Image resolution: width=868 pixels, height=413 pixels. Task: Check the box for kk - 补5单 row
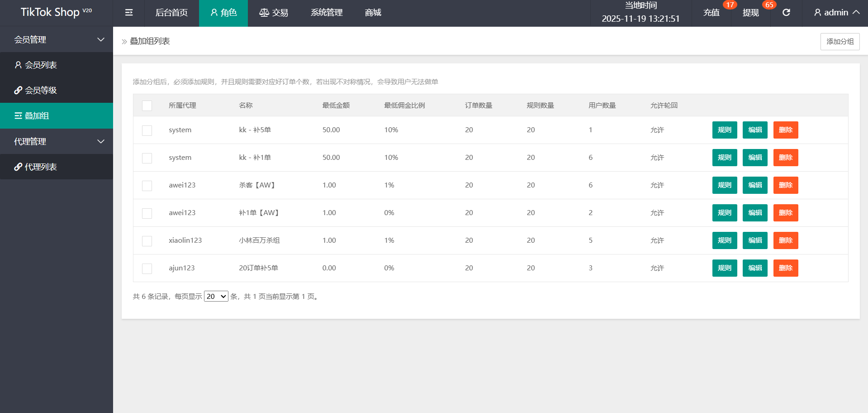(x=147, y=130)
